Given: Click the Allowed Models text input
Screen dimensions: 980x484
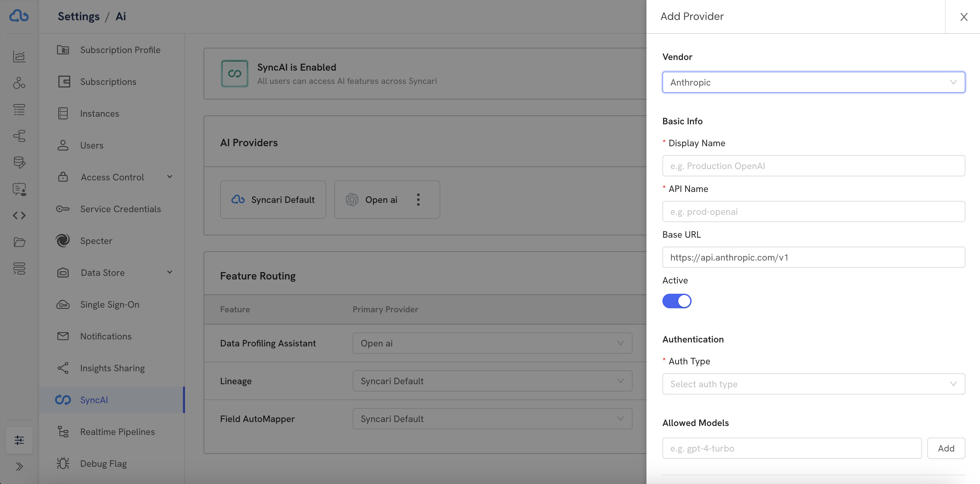Looking at the screenshot, I should tap(792, 448).
